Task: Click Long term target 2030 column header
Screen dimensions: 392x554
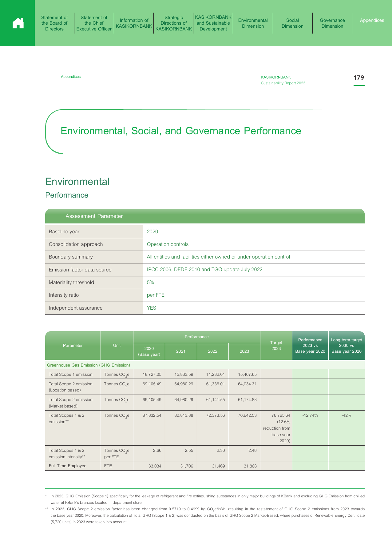Action: pyautogui.click(x=346, y=345)
